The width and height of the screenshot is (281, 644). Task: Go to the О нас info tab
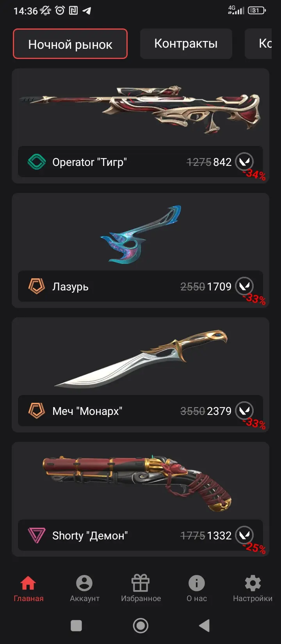click(x=197, y=589)
